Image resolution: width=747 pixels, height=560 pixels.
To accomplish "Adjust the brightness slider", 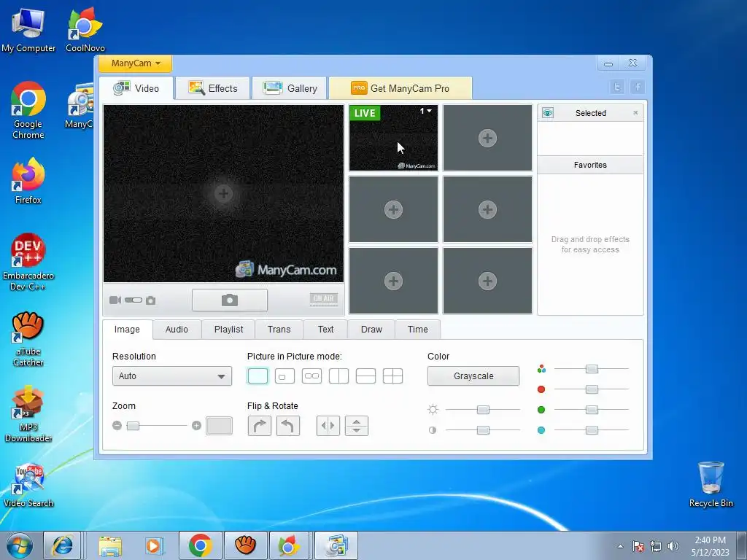I will (x=483, y=410).
